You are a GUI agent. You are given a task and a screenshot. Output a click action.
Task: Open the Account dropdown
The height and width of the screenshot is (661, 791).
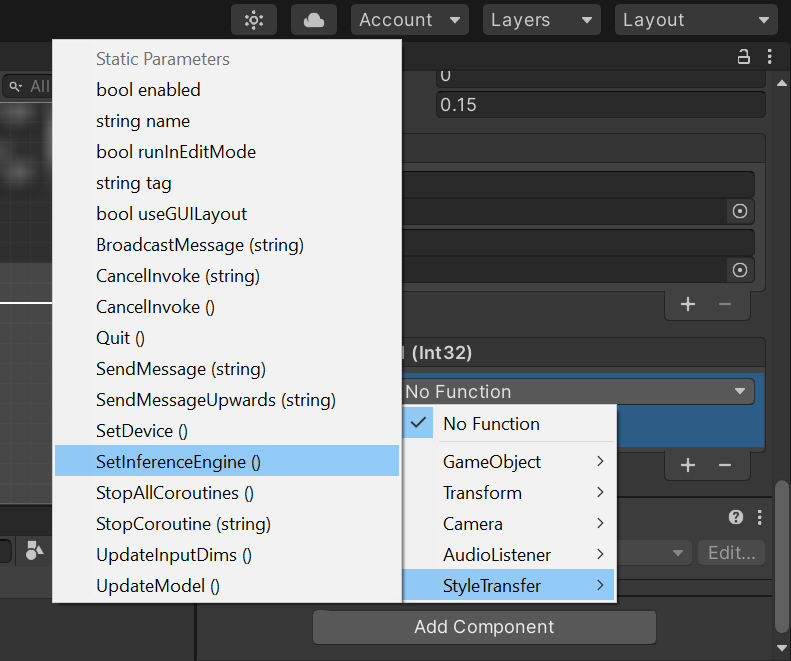coord(409,20)
